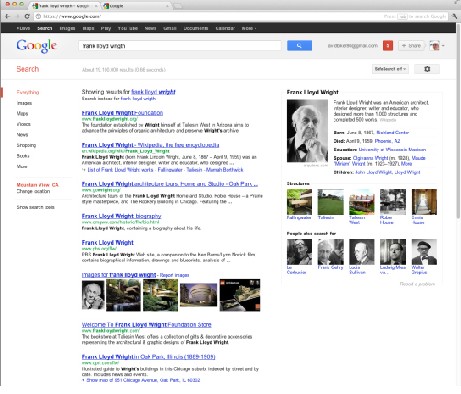Click the page info icon in address bar

point(38,16)
